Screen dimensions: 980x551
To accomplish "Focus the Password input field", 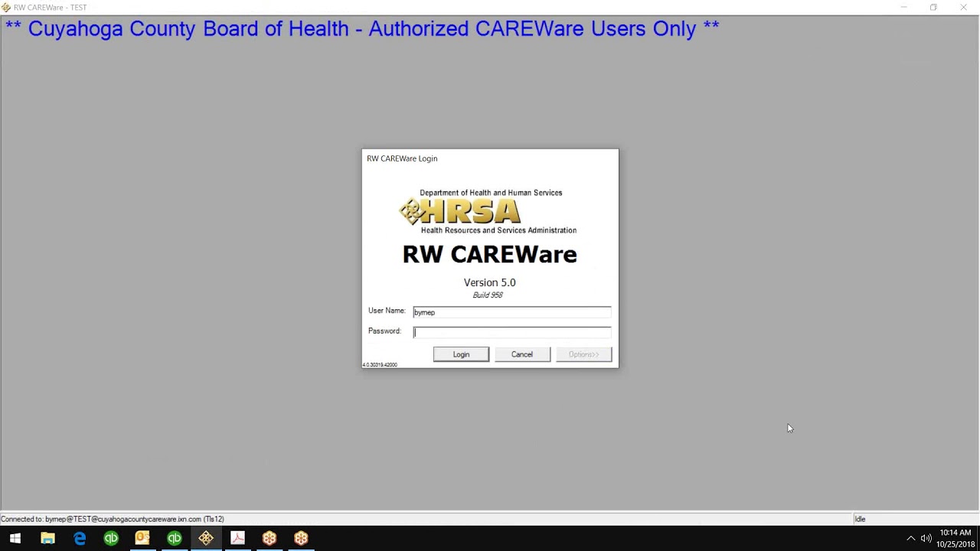I will click(x=512, y=332).
